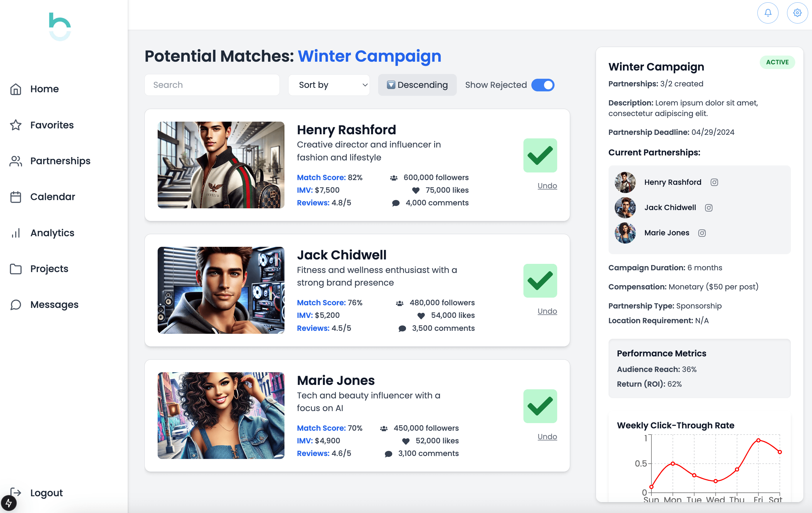Open the Messages chat icon
Screen dimensions: 812x513
(16, 305)
